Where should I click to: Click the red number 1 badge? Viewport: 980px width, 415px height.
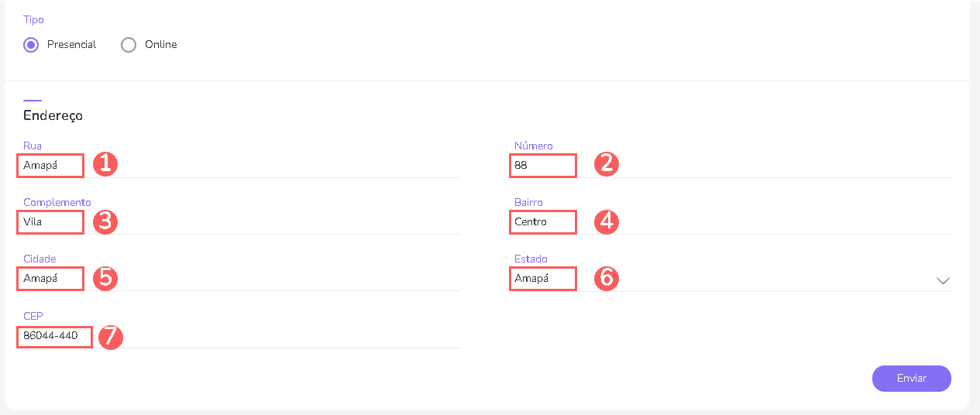105,164
